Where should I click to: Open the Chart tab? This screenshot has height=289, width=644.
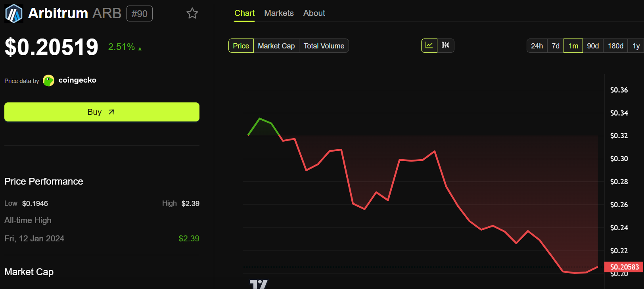(244, 13)
